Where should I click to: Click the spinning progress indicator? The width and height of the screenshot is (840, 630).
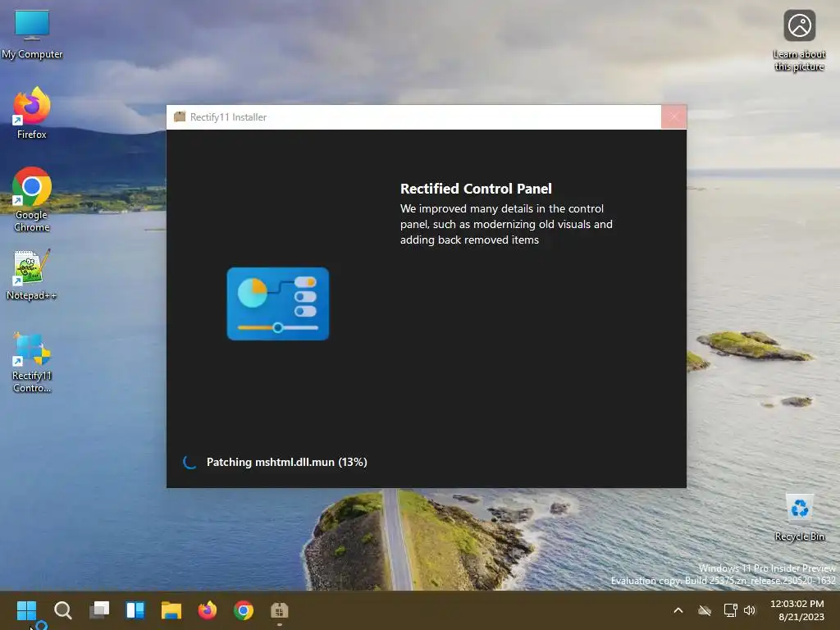point(189,462)
